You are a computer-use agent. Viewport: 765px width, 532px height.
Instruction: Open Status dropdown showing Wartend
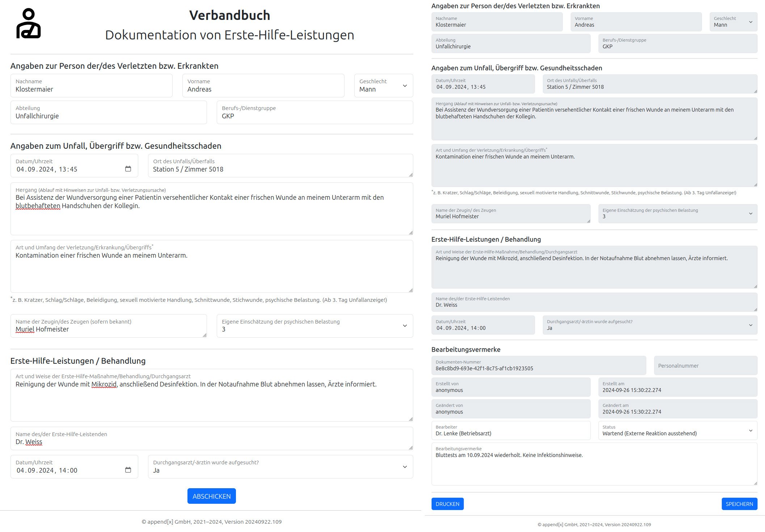(678, 430)
